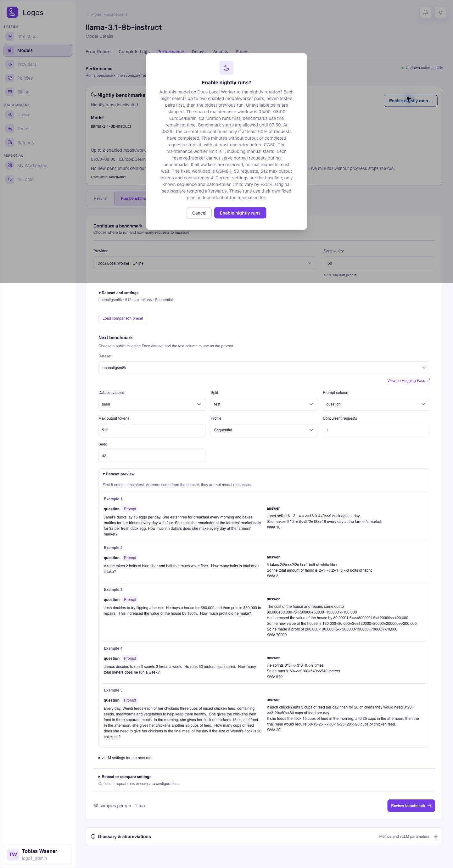The image size is (453, 868).
Task: Open the Split dropdown set to test
Action: click(264, 404)
